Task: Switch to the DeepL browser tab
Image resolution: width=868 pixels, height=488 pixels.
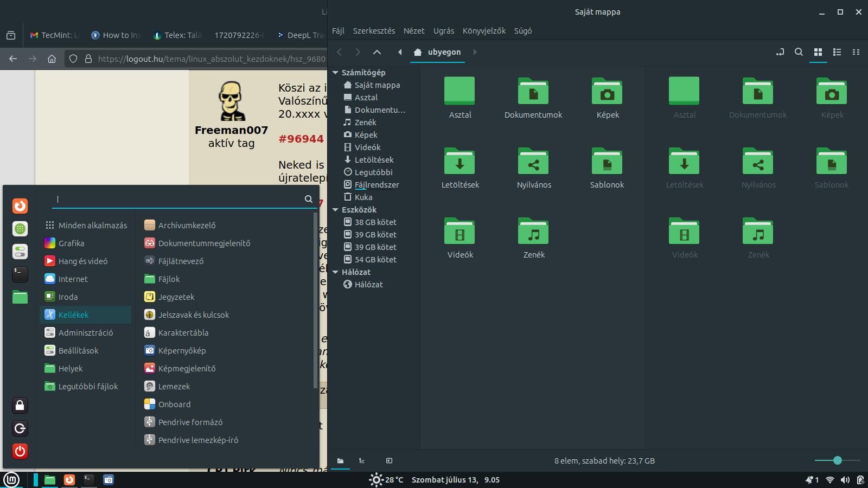Action: coord(300,35)
